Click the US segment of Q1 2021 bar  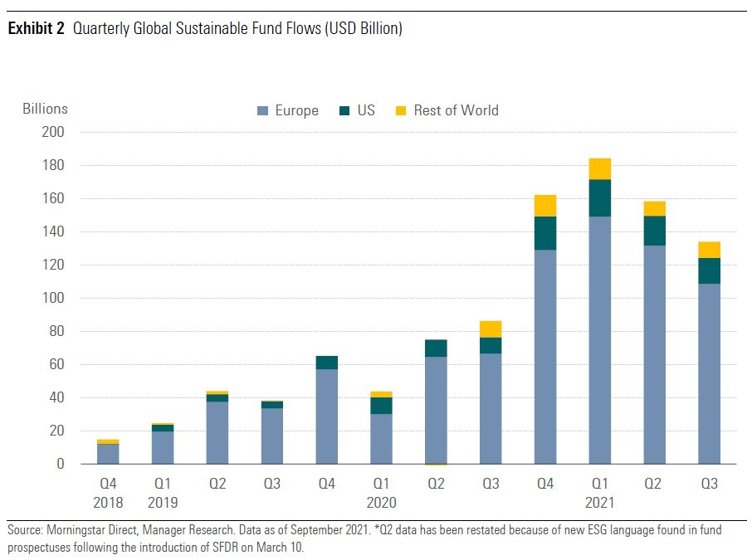point(599,198)
